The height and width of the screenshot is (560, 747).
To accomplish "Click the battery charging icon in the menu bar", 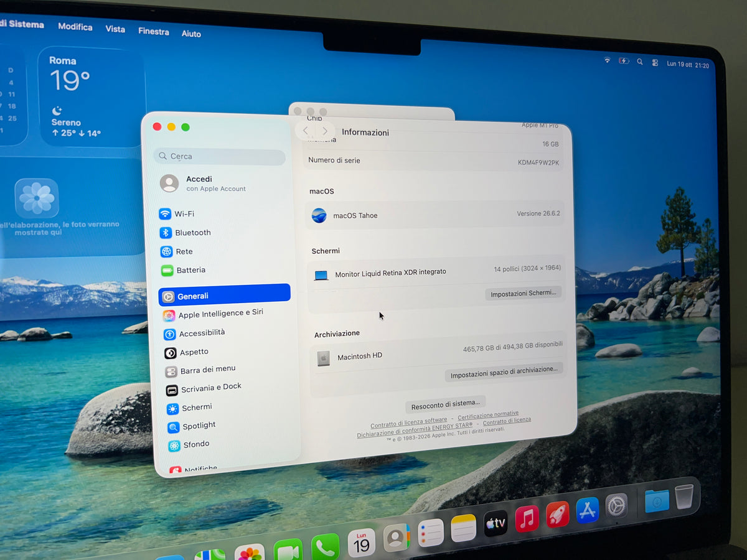I will (624, 61).
